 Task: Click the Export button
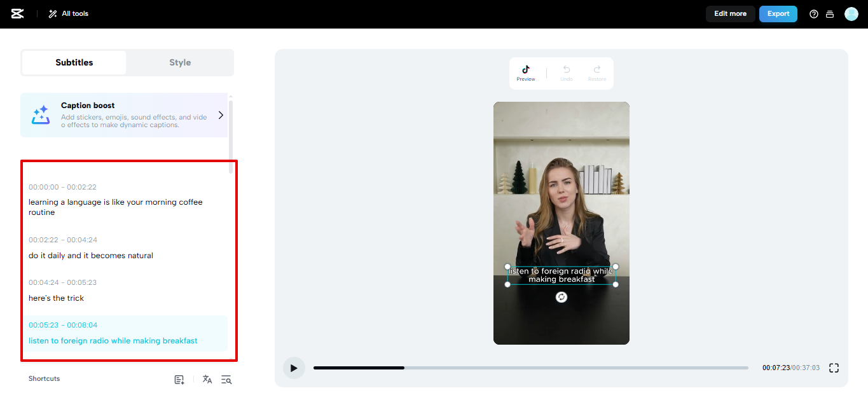778,13
